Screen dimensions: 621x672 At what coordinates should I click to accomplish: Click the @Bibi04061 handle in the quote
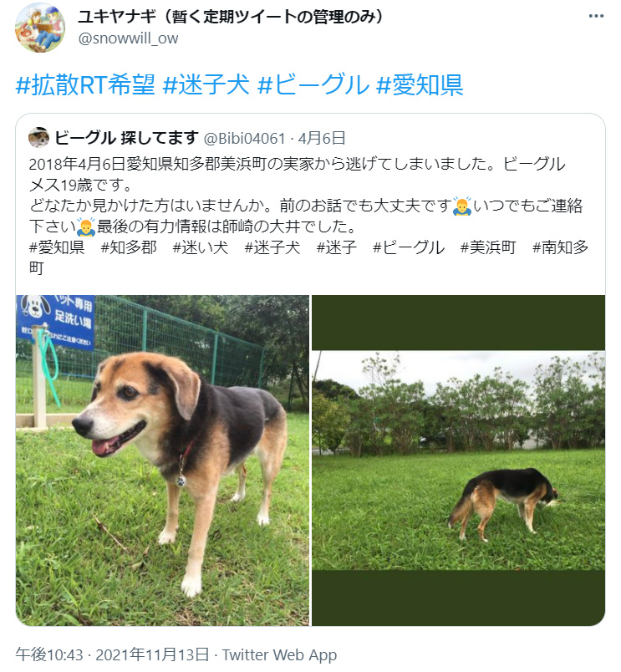pyautogui.click(x=244, y=139)
